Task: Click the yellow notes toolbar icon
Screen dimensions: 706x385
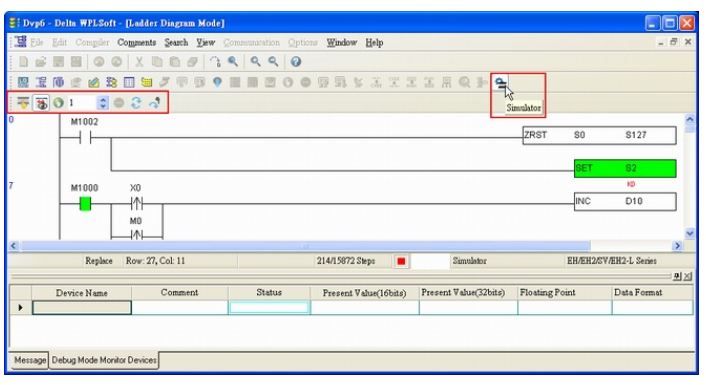Action: click(146, 82)
